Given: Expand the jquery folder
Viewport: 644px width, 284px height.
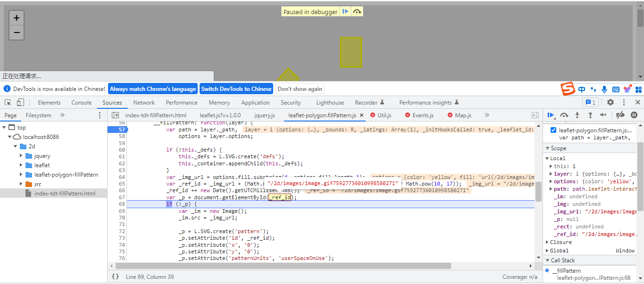Looking at the screenshot, I should pyautogui.click(x=21, y=156).
